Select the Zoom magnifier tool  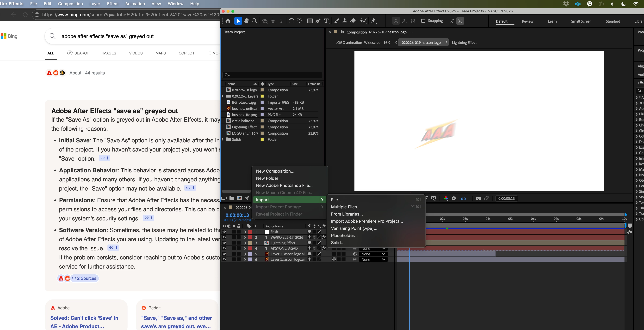click(254, 21)
